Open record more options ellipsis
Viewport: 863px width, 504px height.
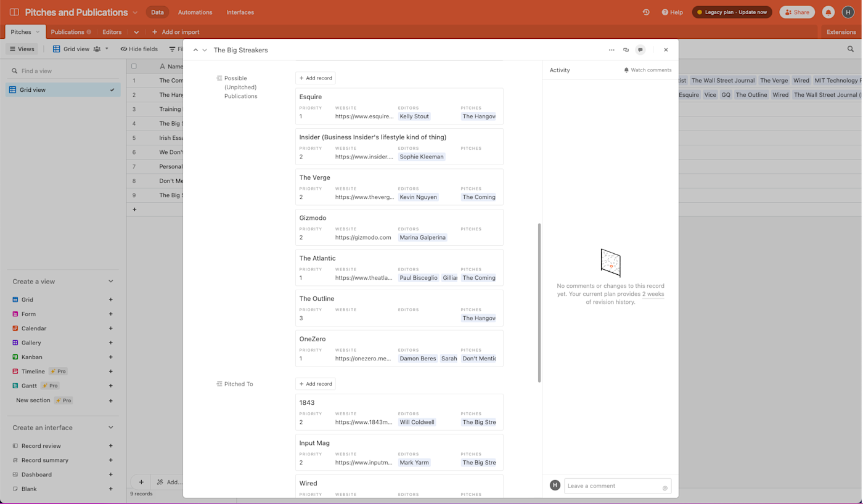611,50
